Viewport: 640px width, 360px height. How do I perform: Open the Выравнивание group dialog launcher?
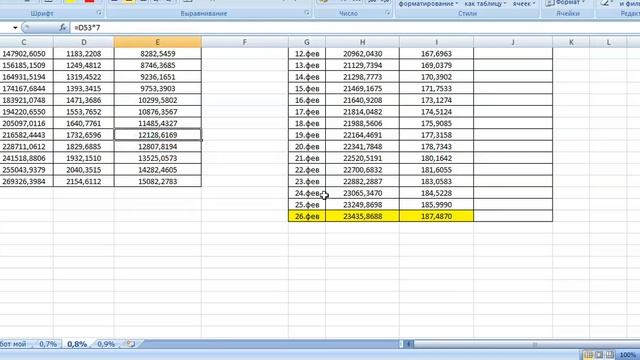pyautogui.click(x=307, y=13)
